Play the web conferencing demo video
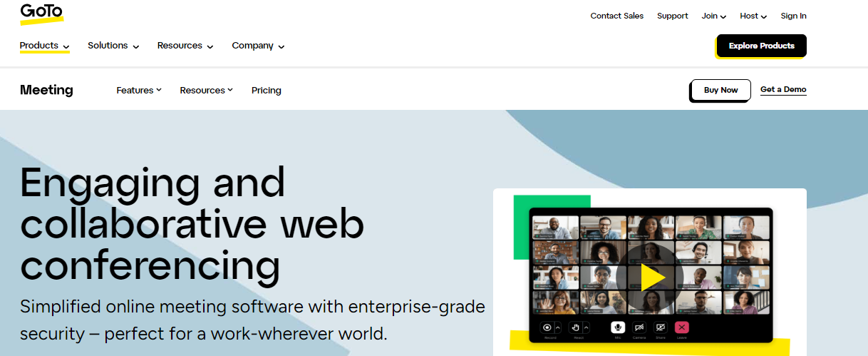This screenshot has height=356, width=868. [x=651, y=278]
